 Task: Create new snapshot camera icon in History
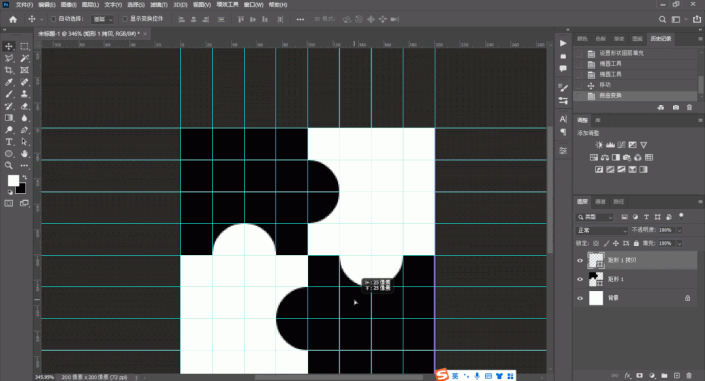(x=676, y=108)
